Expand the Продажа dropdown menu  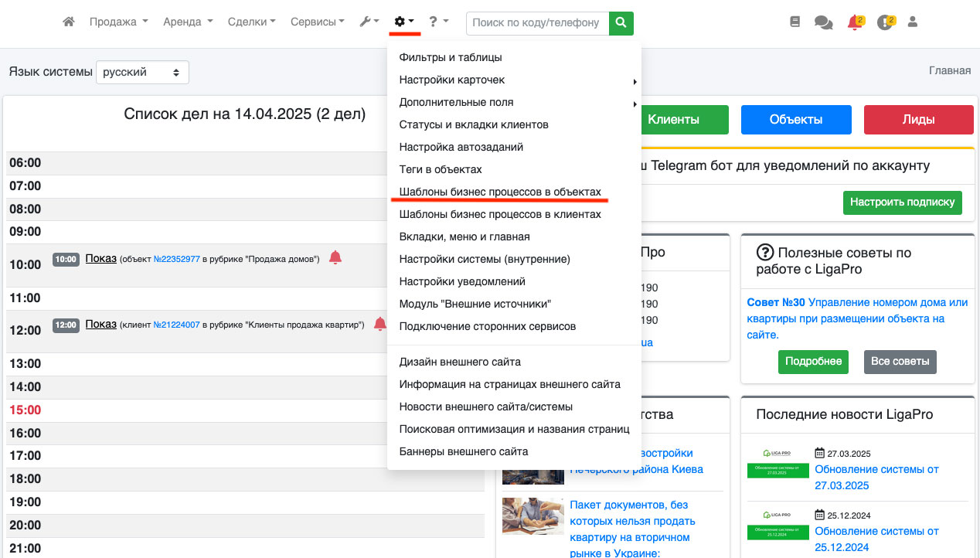[x=118, y=22]
